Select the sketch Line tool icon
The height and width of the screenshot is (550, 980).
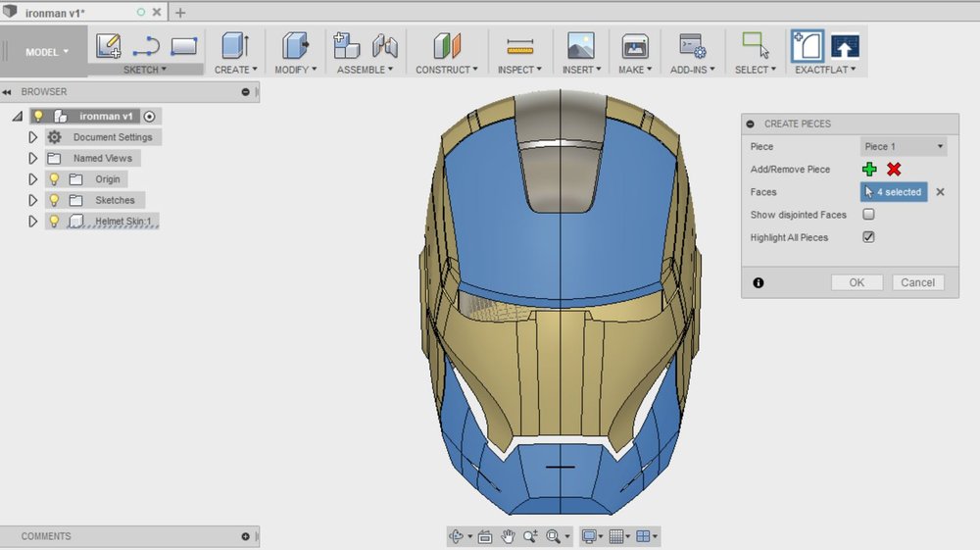pos(146,46)
